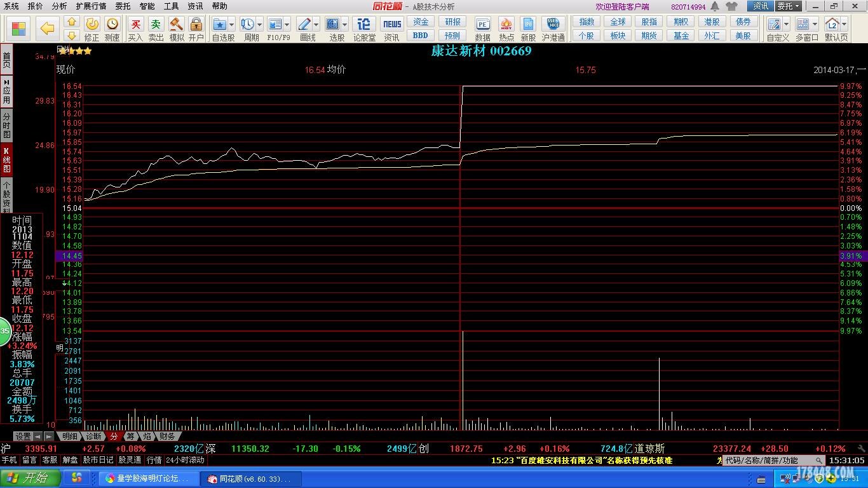The height and width of the screenshot is (488, 868).
Task: Open the 模拟 gavel simulation icon
Action: click(x=177, y=24)
